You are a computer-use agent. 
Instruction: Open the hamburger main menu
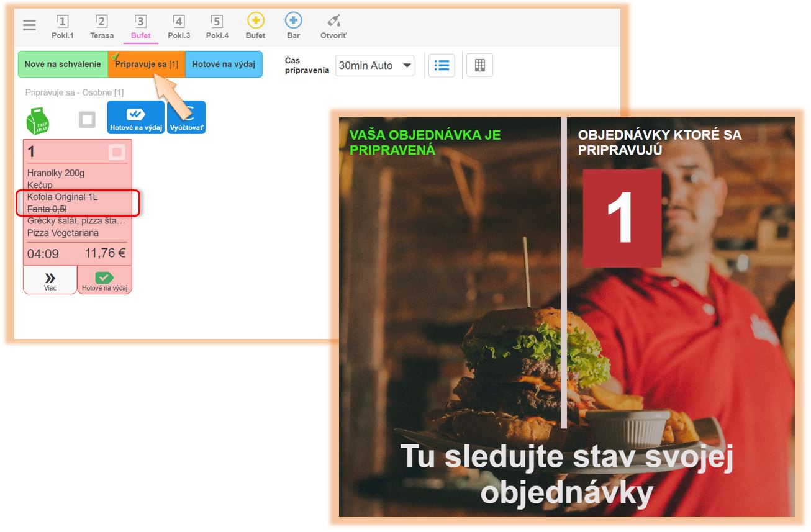point(29,25)
